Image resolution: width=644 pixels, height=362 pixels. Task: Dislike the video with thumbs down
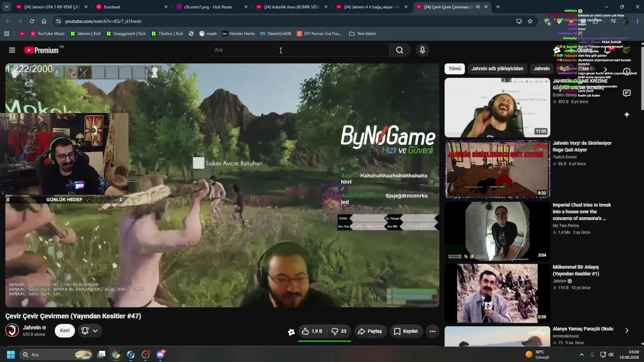pos(339,331)
